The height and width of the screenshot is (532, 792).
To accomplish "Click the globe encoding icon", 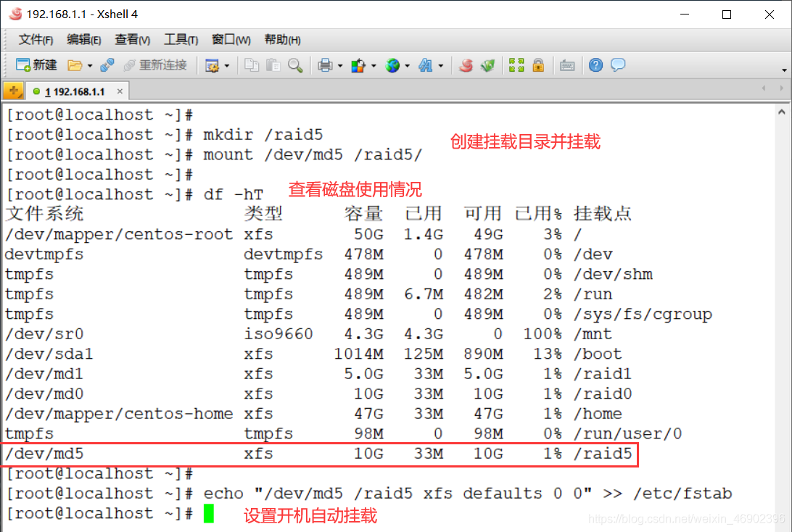I will click(x=392, y=65).
